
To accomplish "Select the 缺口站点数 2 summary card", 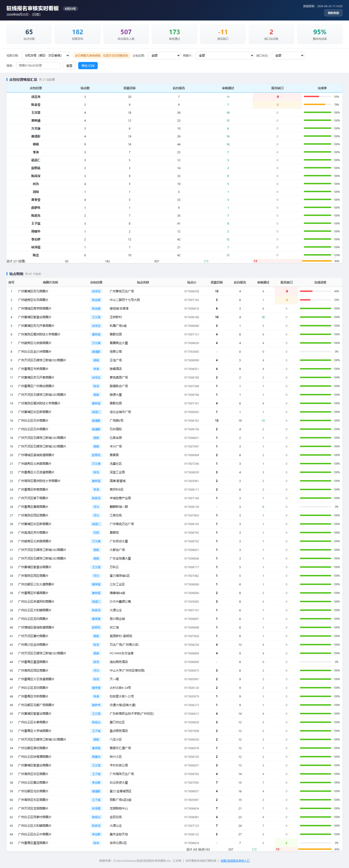I will [x=271, y=34].
